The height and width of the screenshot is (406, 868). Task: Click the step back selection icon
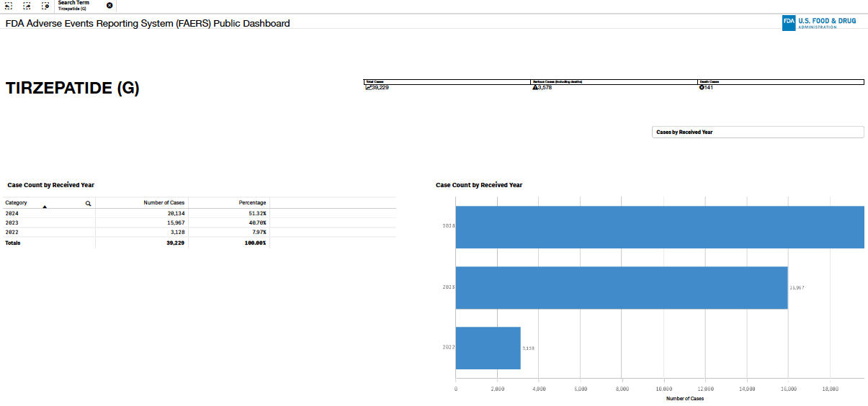[x=9, y=6]
